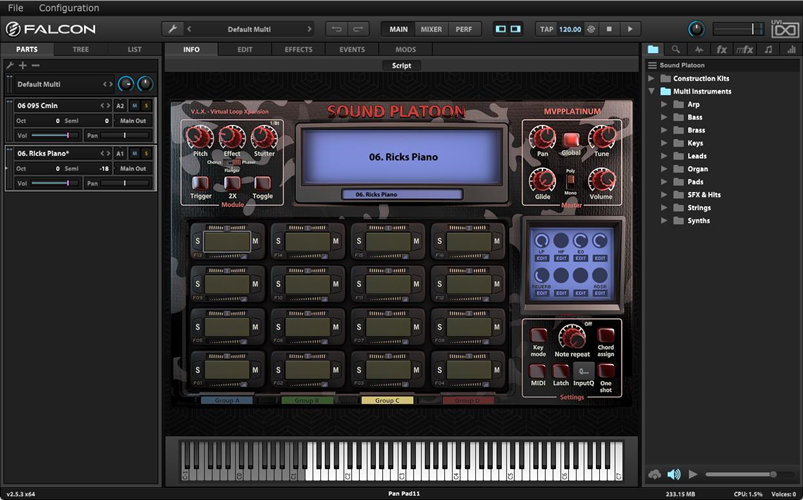Open the fx effects browser tab

coord(721,49)
